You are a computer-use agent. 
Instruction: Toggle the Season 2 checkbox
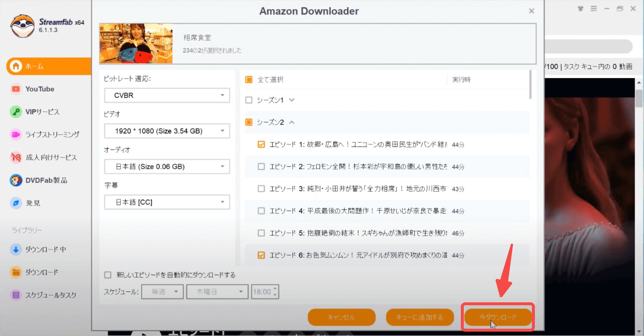[249, 122]
